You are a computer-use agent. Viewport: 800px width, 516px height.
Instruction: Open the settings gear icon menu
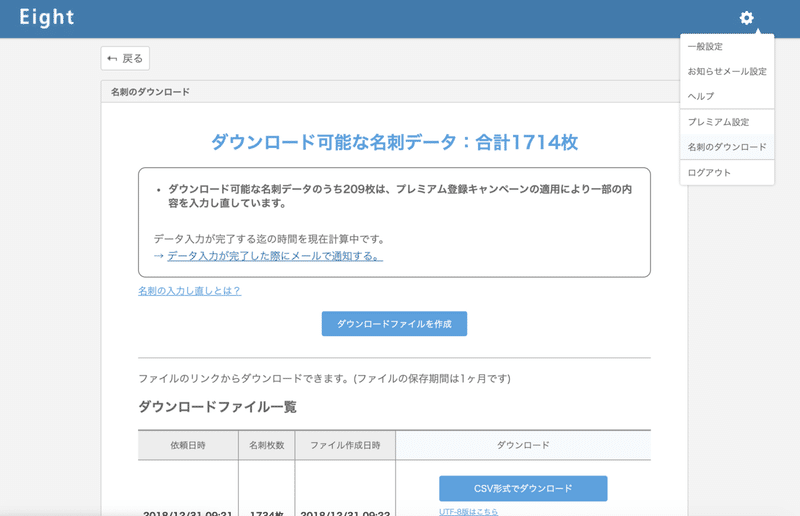[x=746, y=18]
